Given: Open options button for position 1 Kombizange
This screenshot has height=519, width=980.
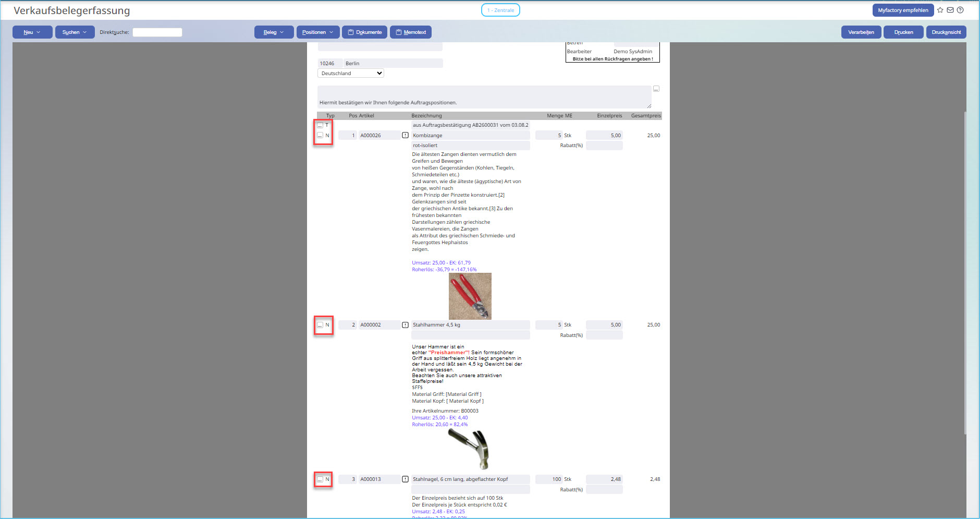Looking at the screenshot, I should pyautogui.click(x=320, y=136).
